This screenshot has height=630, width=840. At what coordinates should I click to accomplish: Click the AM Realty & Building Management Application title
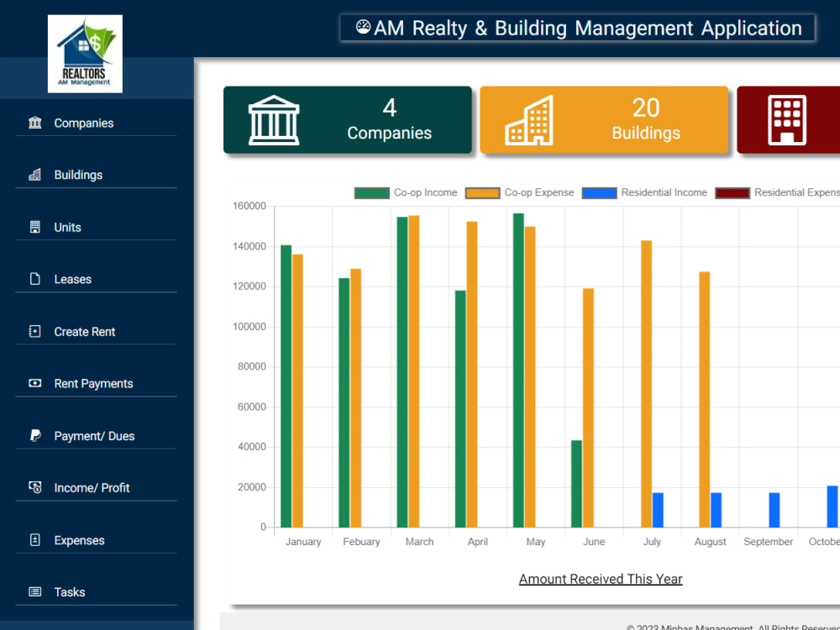pos(588,28)
